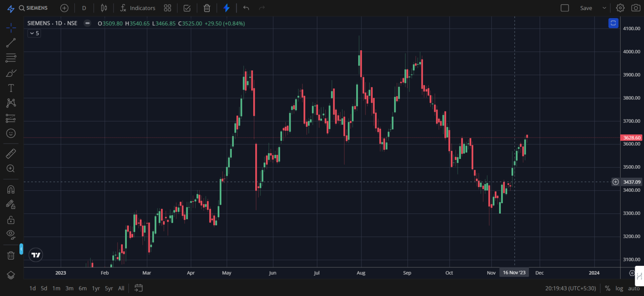Screen dimensions: 644x296
Task: Toggle lock all drawing tools
Action: pos(11,220)
